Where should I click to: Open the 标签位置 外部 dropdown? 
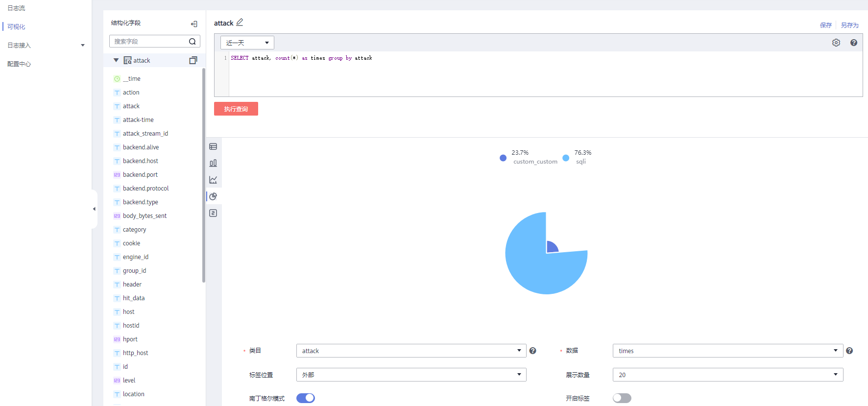[x=411, y=375]
